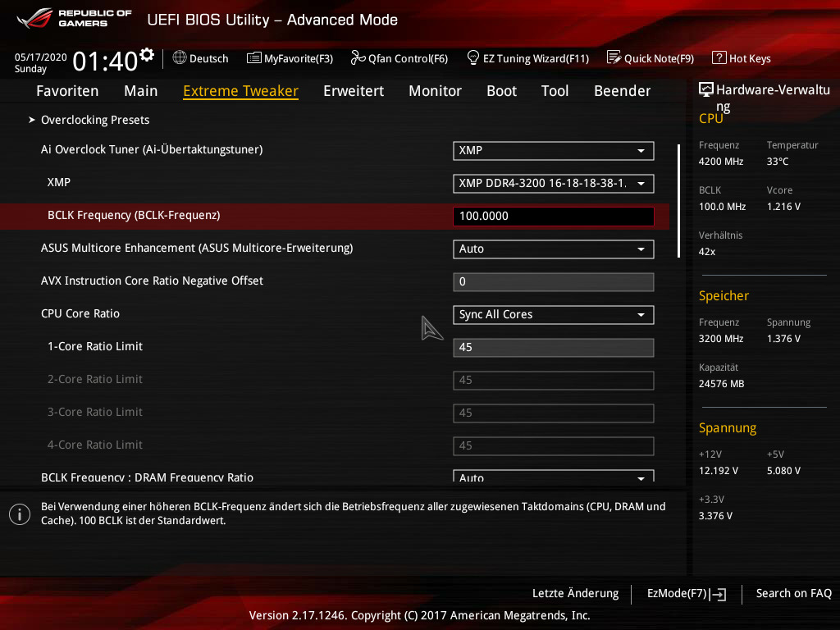The height and width of the screenshot is (630, 840).
Task: Select BCLK Frequency (BCLK-Frequenz) row label
Action: [134, 216]
